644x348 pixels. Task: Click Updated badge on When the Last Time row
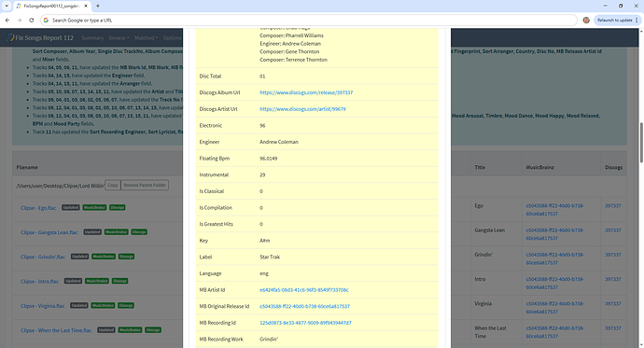pyautogui.click(x=106, y=330)
